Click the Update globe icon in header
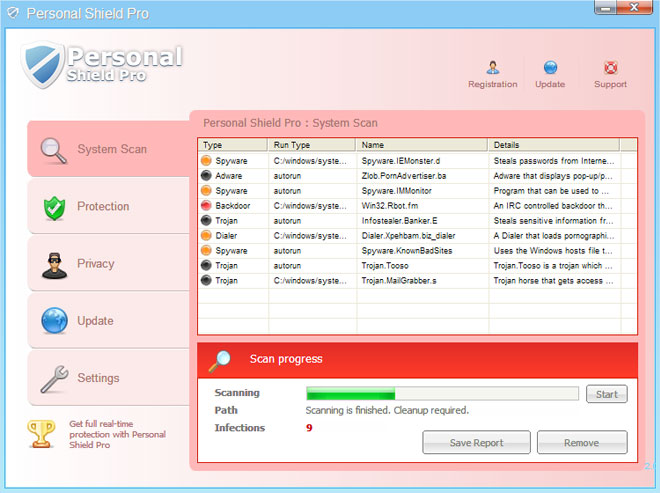This screenshot has height=493, width=660. [550, 67]
